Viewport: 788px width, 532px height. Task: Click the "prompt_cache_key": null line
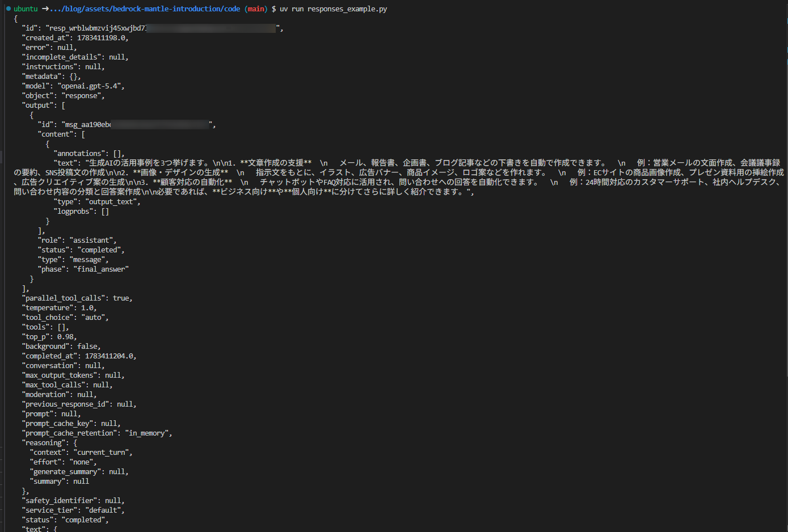71,424
